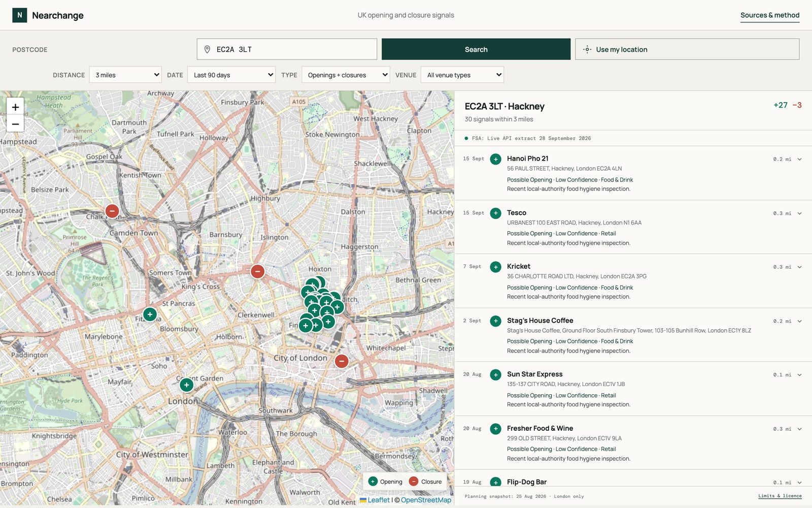
Task: Click the 30 signals within 3 miles text
Action: pyautogui.click(x=499, y=119)
